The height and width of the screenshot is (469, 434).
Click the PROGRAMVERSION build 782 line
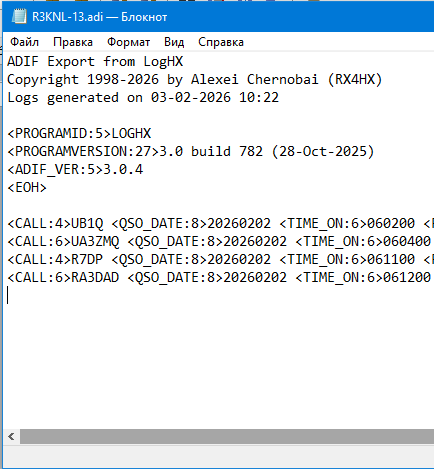pos(191,152)
